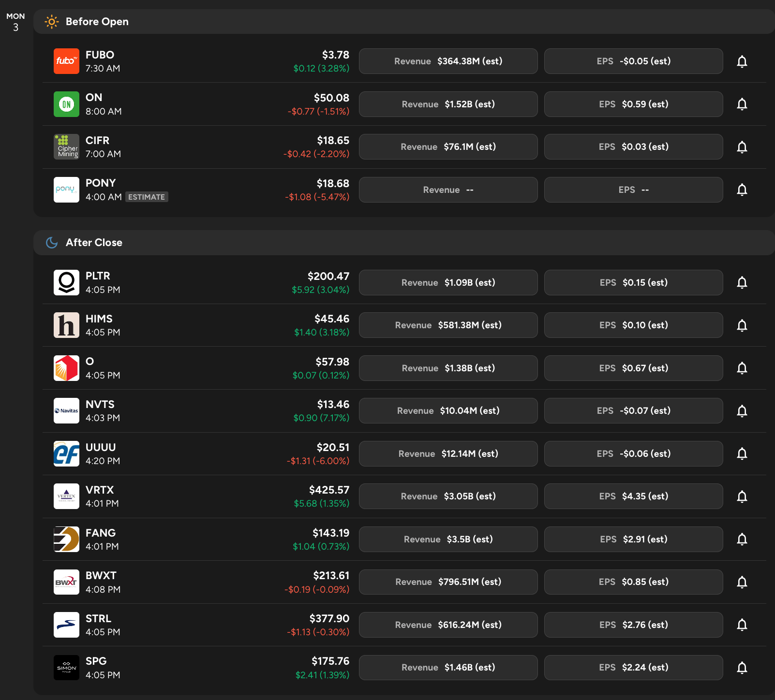This screenshot has height=700, width=775.
Task: Click the Pony logo icon
Action: pos(66,190)
